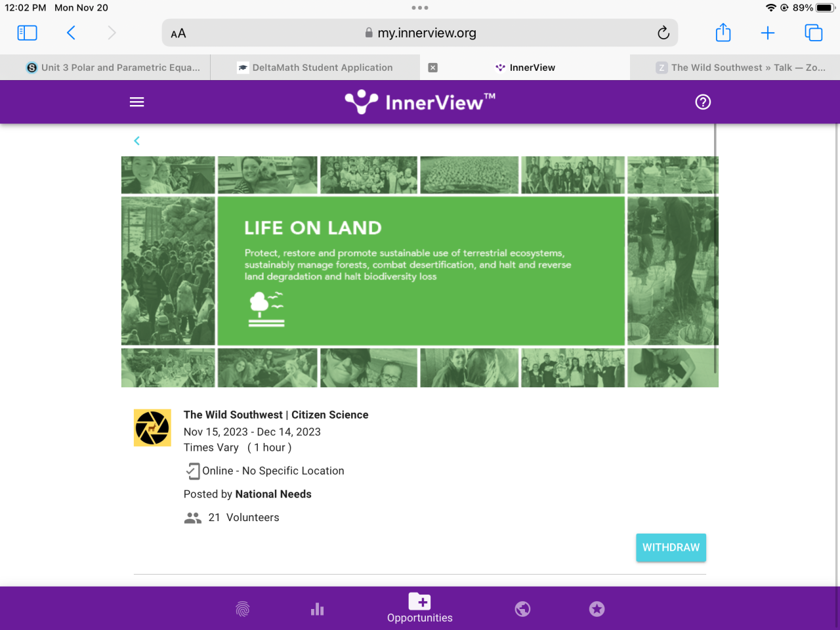Click The Wild Southwest organization logo
840x630 pixels.
pyautogui.click(x=152, y=428)
